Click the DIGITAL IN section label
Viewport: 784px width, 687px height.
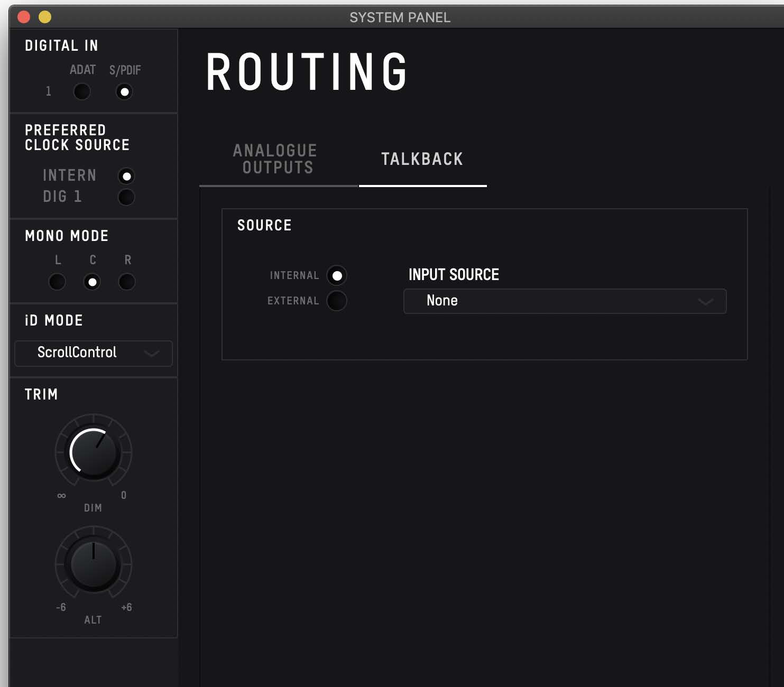pyautogui.click(x=61, y=46)
